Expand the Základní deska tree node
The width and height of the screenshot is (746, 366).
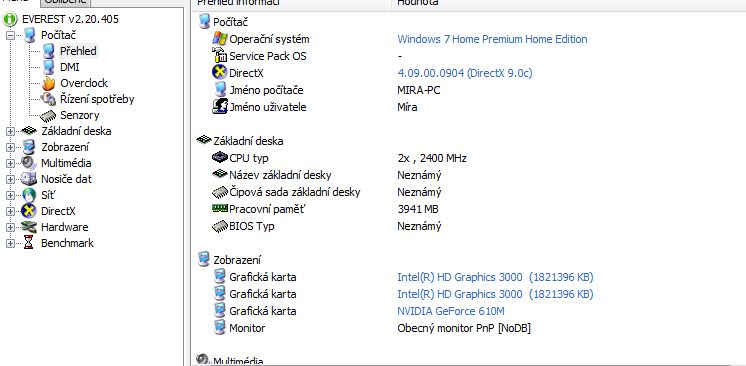pyautogui.click(x=10, y=131)
